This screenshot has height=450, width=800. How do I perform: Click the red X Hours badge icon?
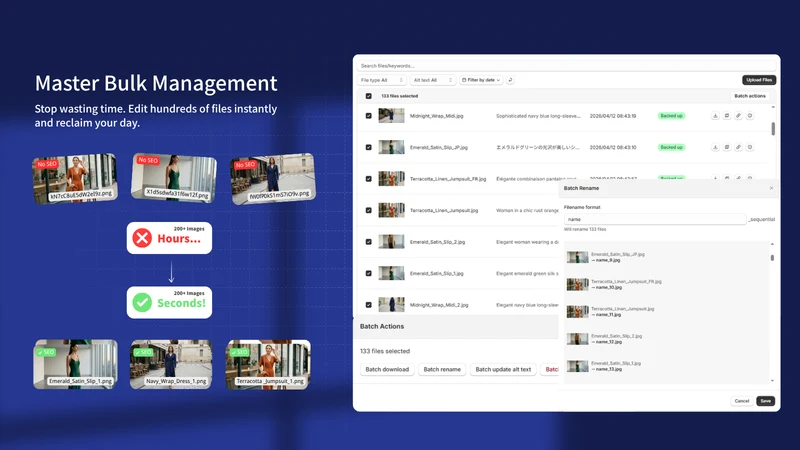pos(142,238)
